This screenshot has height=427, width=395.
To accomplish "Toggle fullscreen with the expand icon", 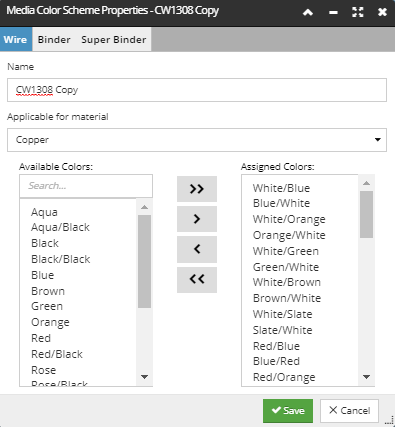I will pyautogui.click(x=358, y=13).
